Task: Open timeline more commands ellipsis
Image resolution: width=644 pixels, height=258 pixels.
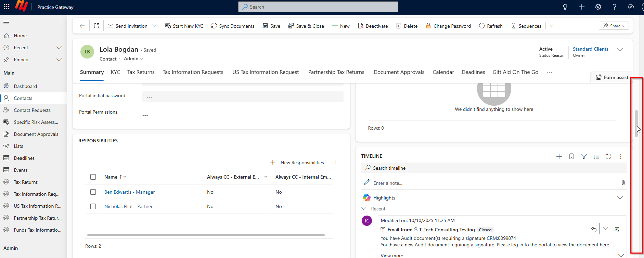Action: (x=621, y=156)
